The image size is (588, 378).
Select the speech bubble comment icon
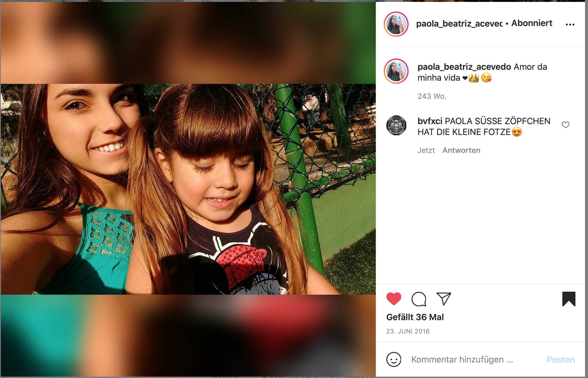(x=419, y=299)
